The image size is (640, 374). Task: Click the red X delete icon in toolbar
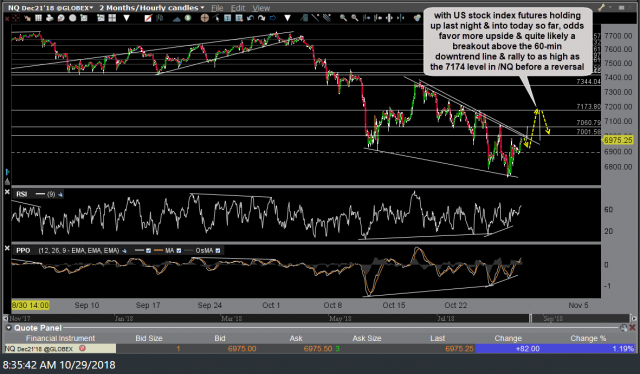click(7, 18)
